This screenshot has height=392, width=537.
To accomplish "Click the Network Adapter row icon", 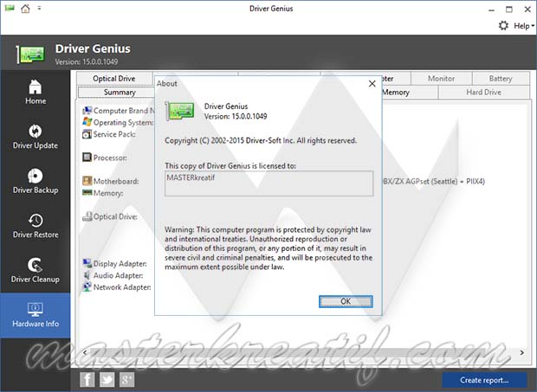I will (87, 286).
